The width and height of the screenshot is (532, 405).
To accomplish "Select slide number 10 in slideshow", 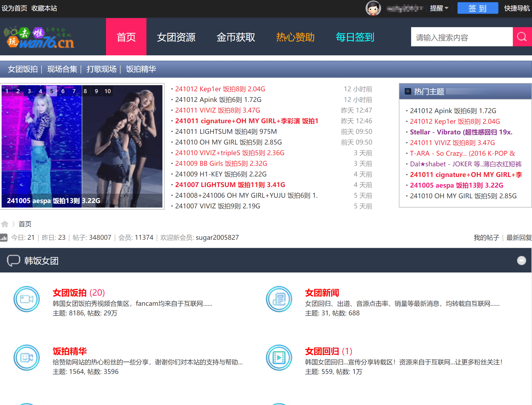I will click(x=108, y=91).
